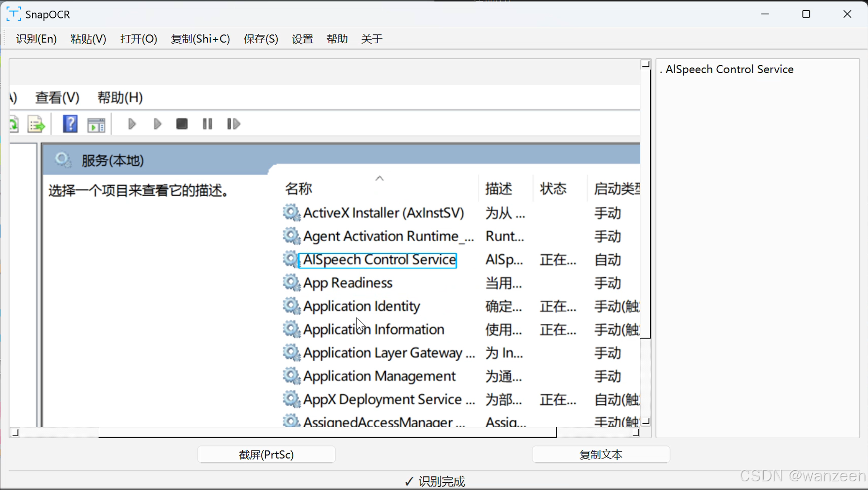Click the blue help question-mark toolbar icon
The height and width of the screenshot is (490, 868).
click(70, 124)
